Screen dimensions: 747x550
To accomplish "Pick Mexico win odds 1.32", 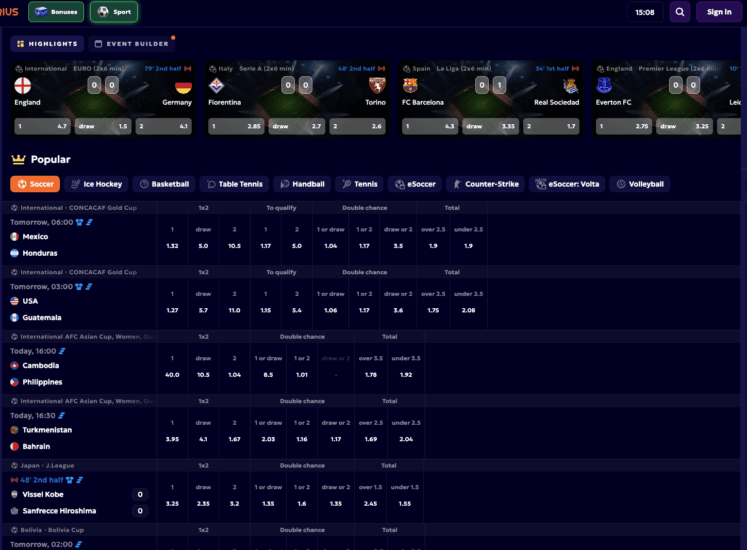I will click(172, 245).
